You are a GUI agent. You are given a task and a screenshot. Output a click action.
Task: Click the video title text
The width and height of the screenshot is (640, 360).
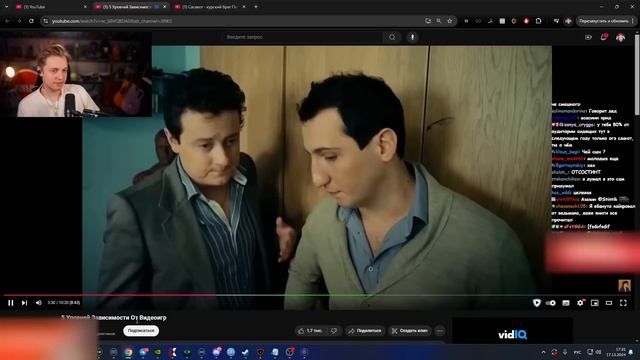point(114,318)
